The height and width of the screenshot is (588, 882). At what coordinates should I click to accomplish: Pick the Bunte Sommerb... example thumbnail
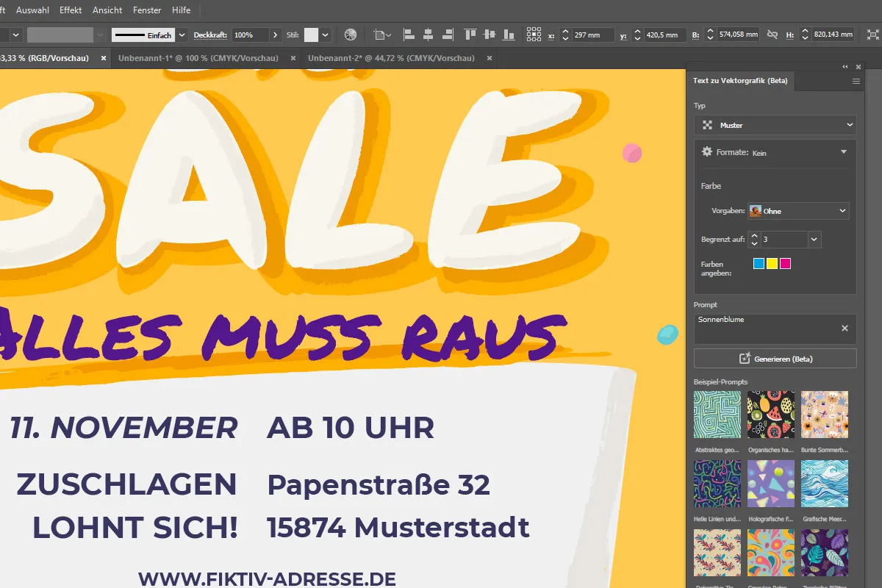(x=825, y=415)
